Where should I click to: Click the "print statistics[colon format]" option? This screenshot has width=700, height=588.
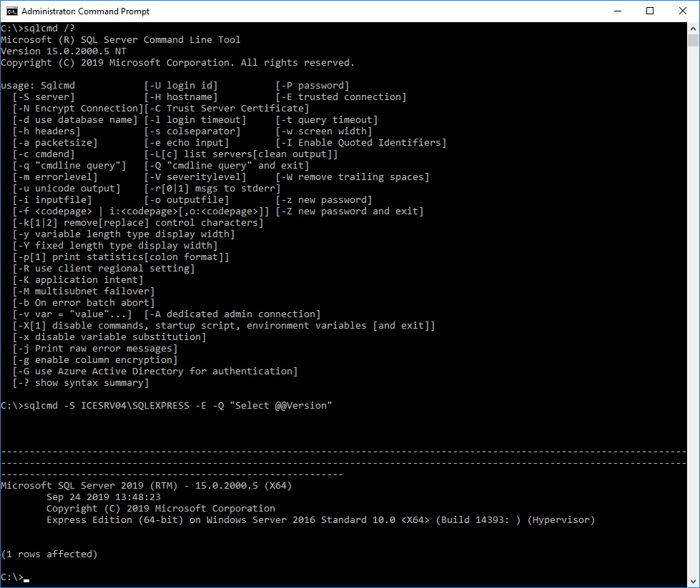(x=121, y=257)
